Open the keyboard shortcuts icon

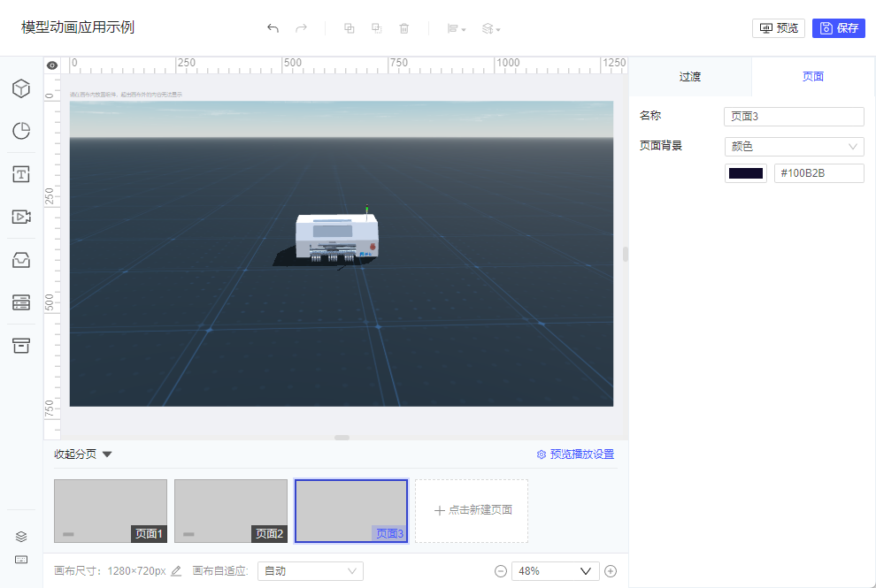click(21, 560)
